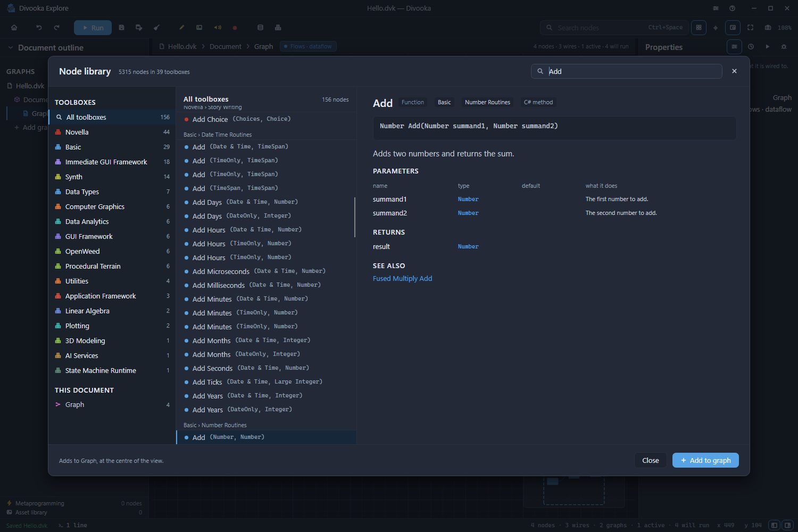This screenshot has width=798, height=532.
Task: Select the Linear Algebra toolbox
Action: 112,311
